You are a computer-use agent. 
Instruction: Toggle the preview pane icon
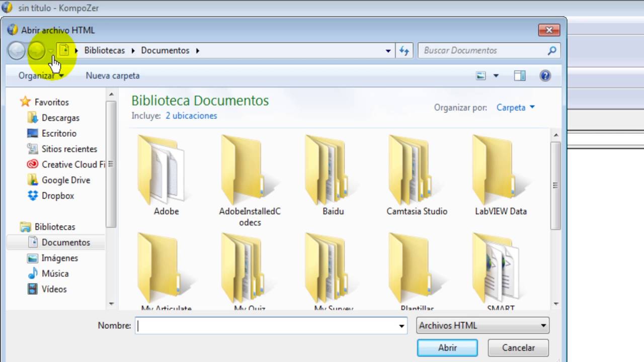coord(520,76)
